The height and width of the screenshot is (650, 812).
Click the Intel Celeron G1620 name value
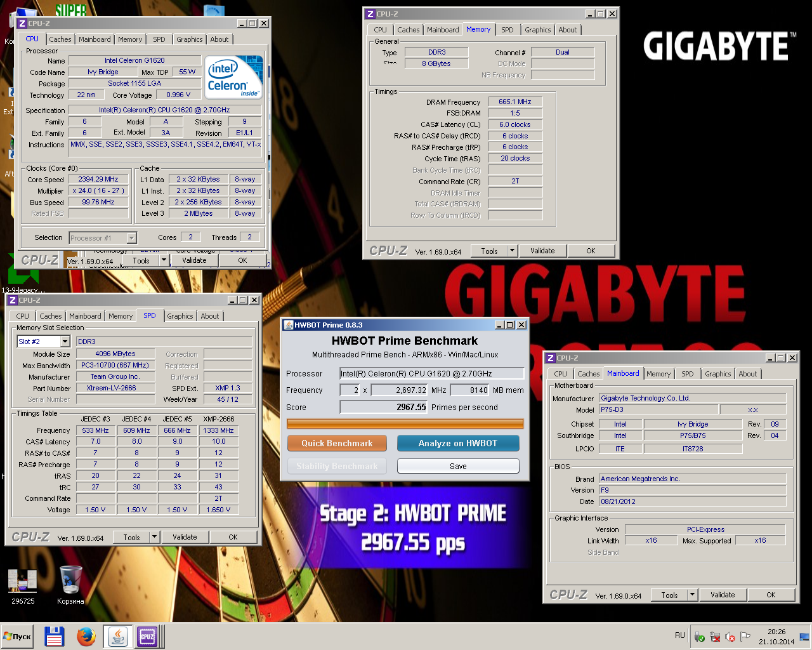click(x=134, y=60)
